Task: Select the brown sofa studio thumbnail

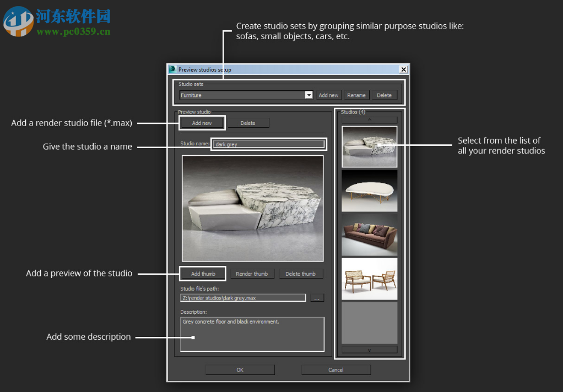Action: 370,235
